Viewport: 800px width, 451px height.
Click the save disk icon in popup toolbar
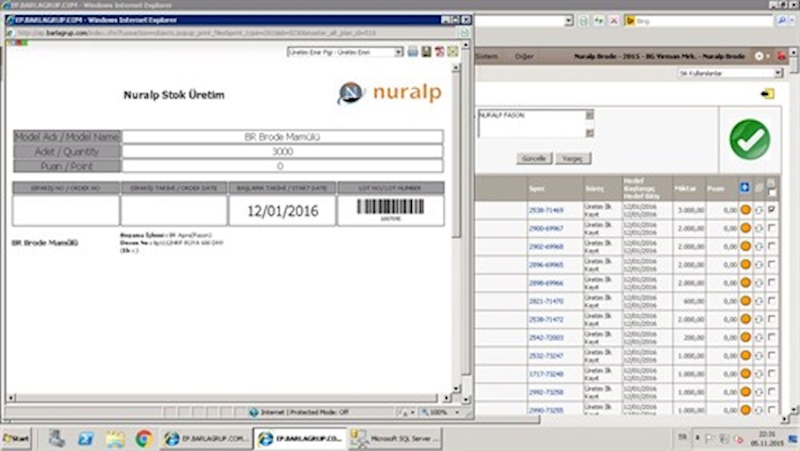point(426,52)
